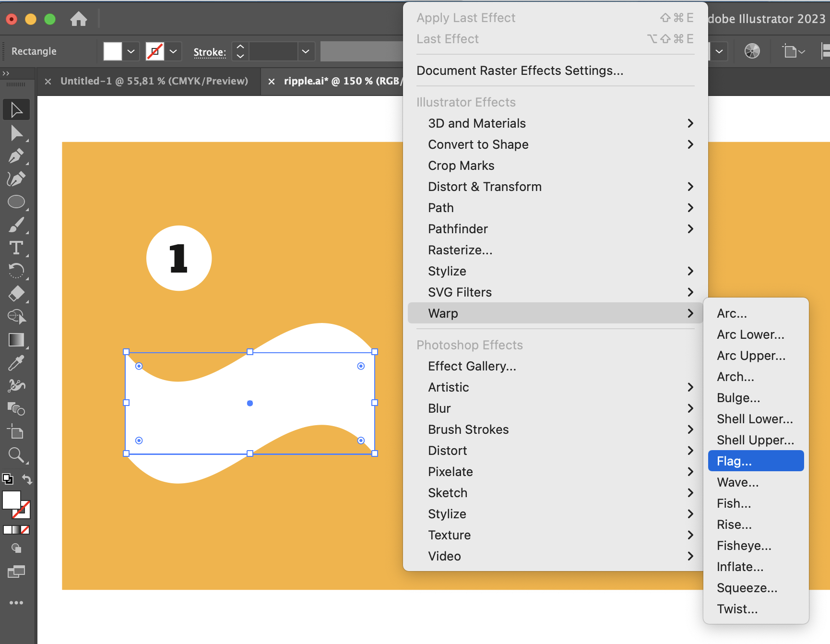Image resolution: width=830 pixels, height=644 pixels.
Task: Click Rasterize in the Illustrator Effects list
Action: click(x=460, y=250)
